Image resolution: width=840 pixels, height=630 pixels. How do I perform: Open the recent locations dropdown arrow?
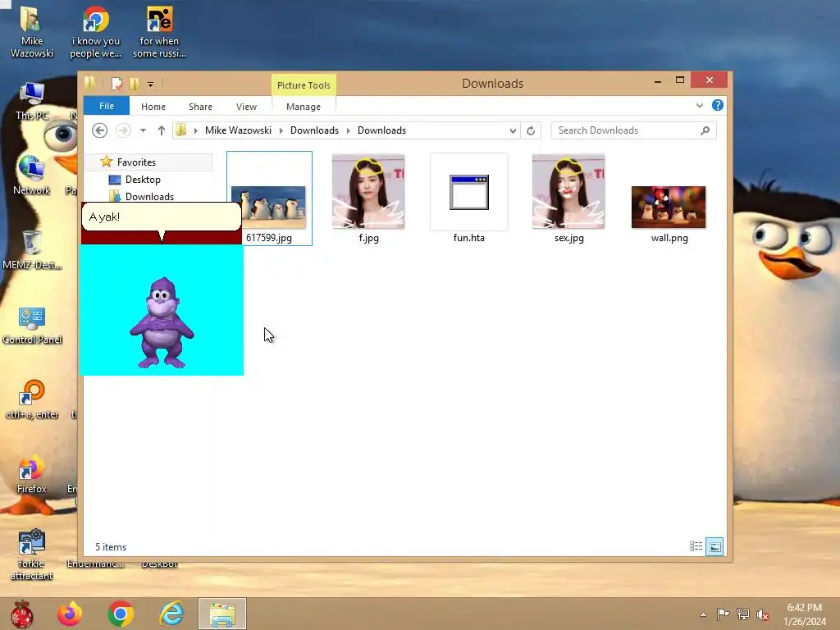tap(143, 130)
